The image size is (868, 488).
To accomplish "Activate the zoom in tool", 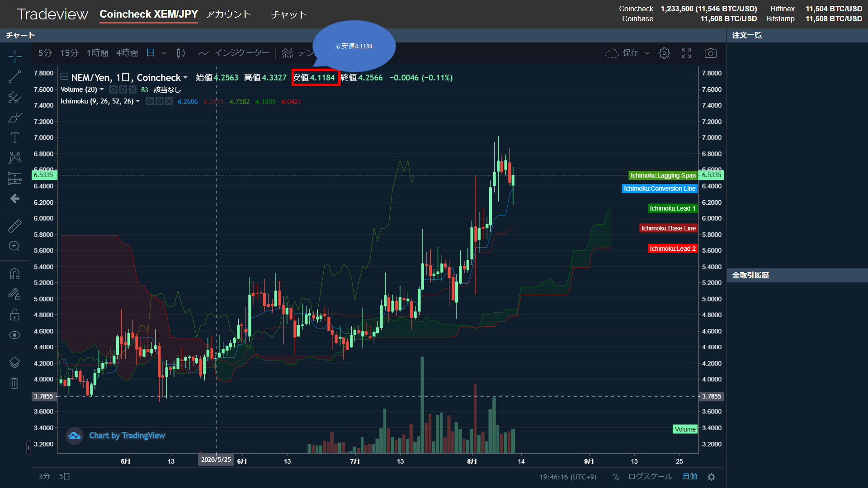I will 15,246.
